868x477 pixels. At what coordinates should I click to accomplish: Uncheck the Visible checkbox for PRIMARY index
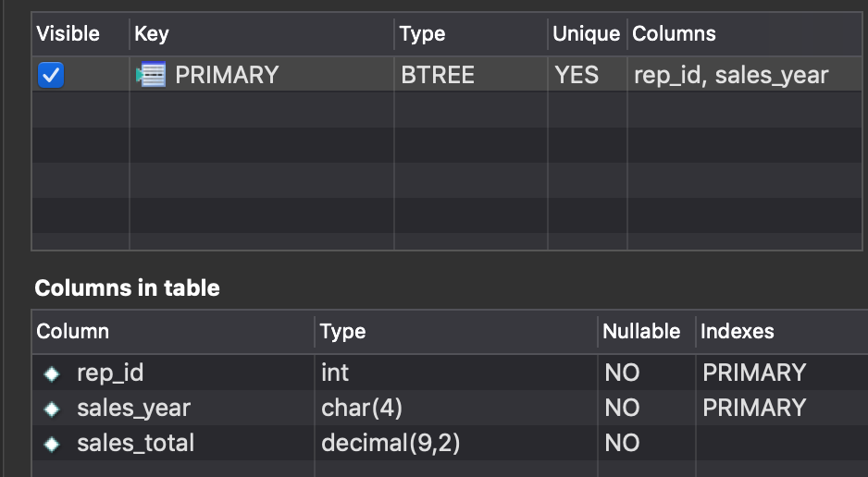[51, 75]
